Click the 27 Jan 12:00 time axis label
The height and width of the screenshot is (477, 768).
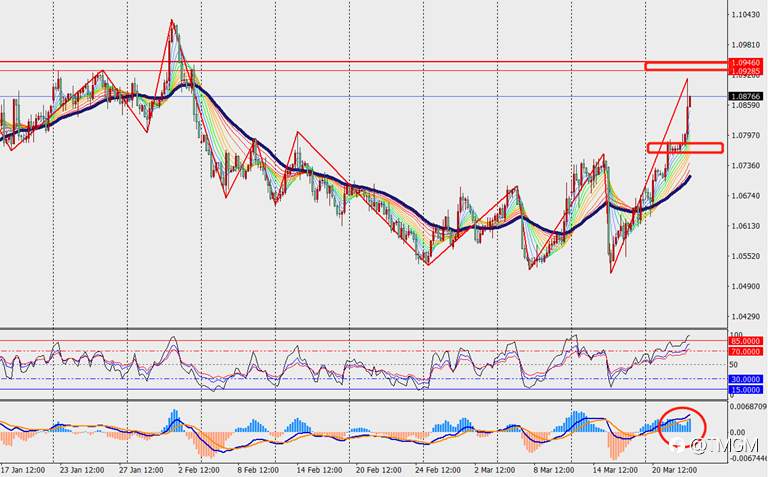[141, 470]
